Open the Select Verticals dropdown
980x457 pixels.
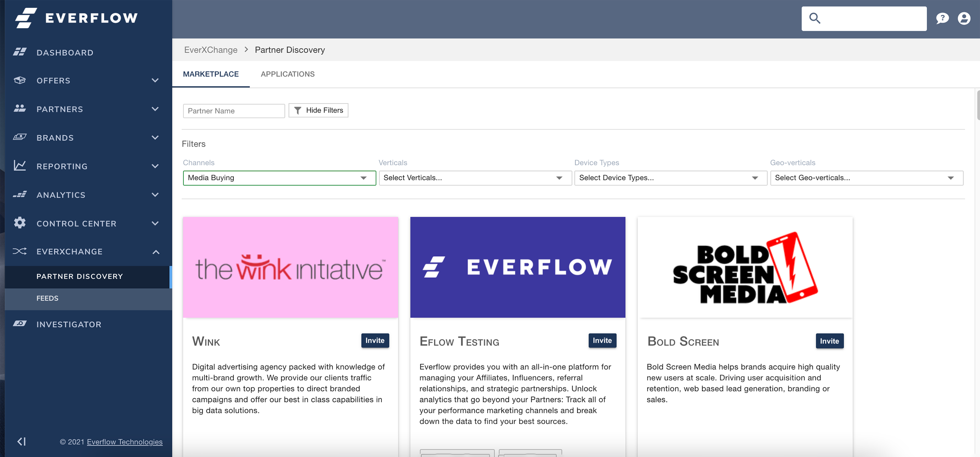click(x=475, y=178)
